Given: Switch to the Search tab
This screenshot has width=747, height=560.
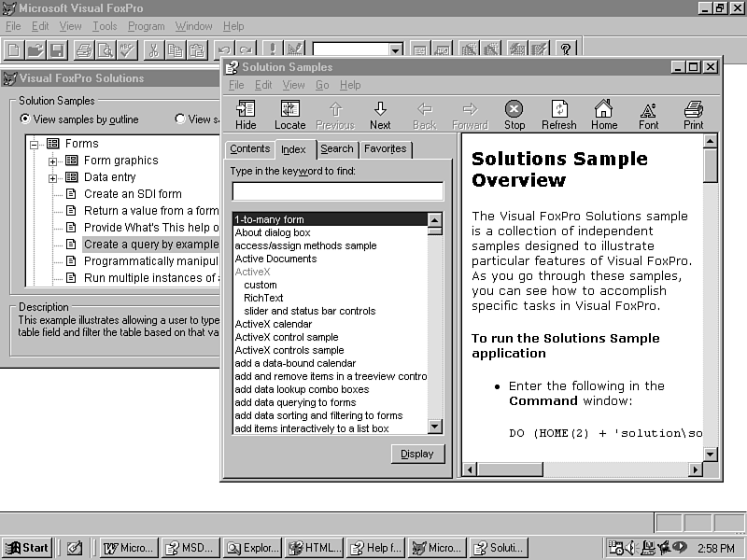Looking at the screenshot, I should click(336, 148).
